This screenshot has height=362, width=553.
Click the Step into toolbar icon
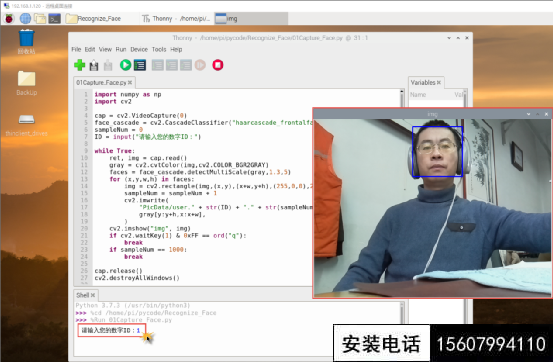coord(172,65)
